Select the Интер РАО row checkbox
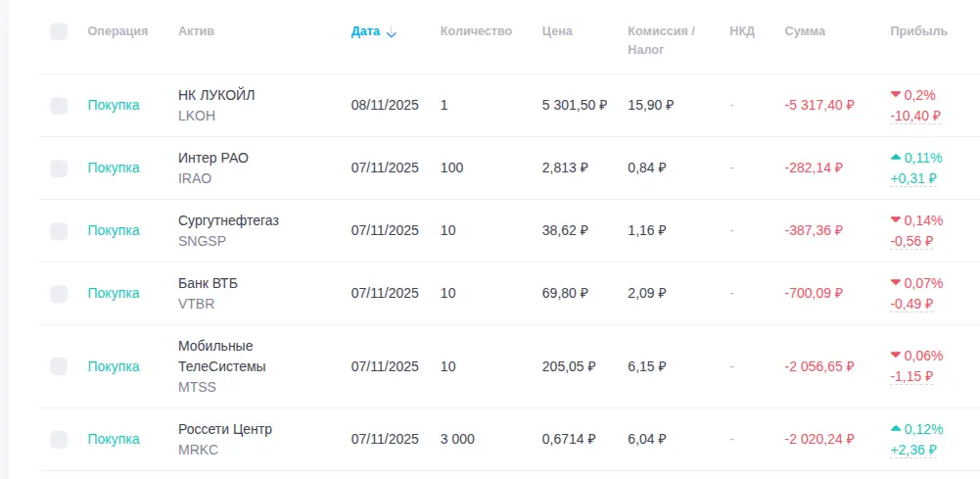Image resolution: width=980 pixels, height=479 pixels. pyautogui.click(x=59, y=168)
